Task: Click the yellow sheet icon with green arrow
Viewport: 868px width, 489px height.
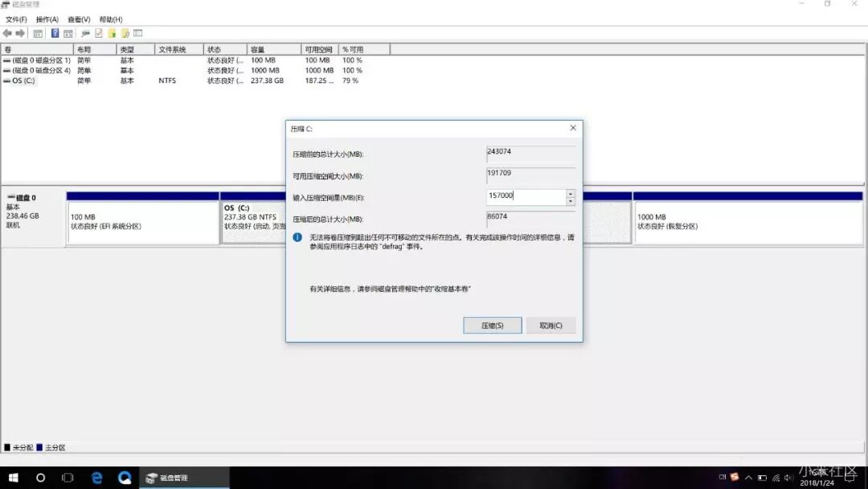Action: [x=112, y=33]
